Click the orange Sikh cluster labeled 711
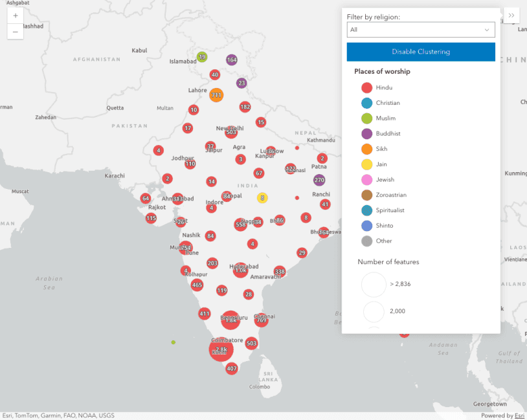 pyautogui.click(x=216, y=95)
